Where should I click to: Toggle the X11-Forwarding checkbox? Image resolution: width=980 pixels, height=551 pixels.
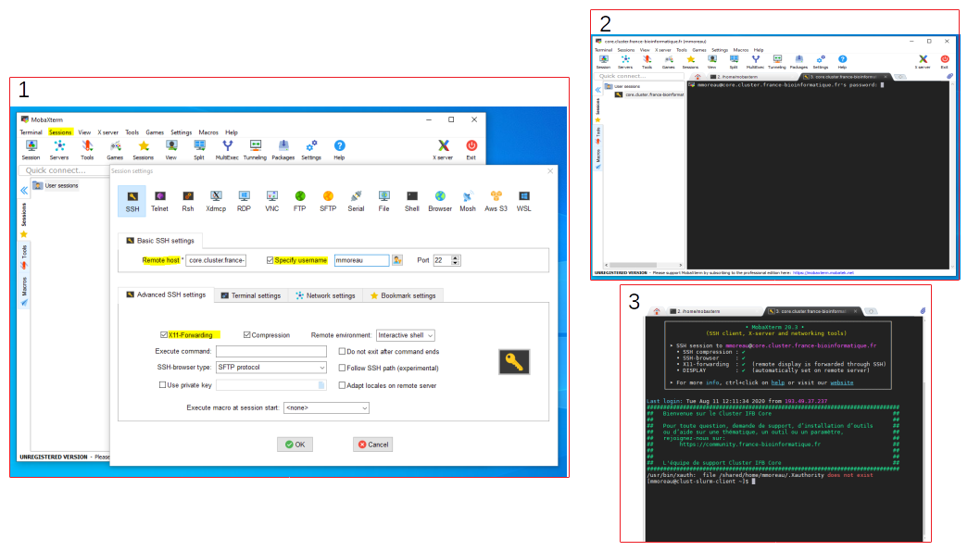click(164, 335)
